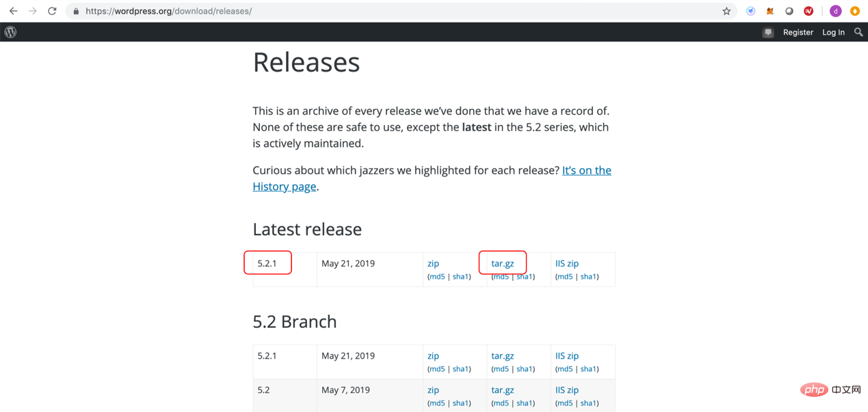Screen dimensions: 868x412
Task: Open sha1 for Latest release IIS zip
Action: [x=588, y=277]
